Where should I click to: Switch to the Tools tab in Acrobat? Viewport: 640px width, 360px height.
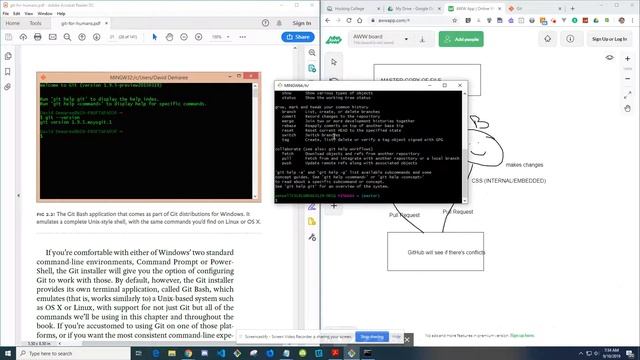point(36,23)
